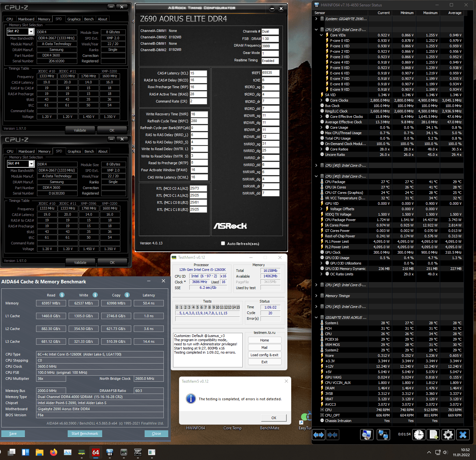Switch to CPU tab in Slot #4 CPU-Z
476x460 pixels.
[10, 151]
